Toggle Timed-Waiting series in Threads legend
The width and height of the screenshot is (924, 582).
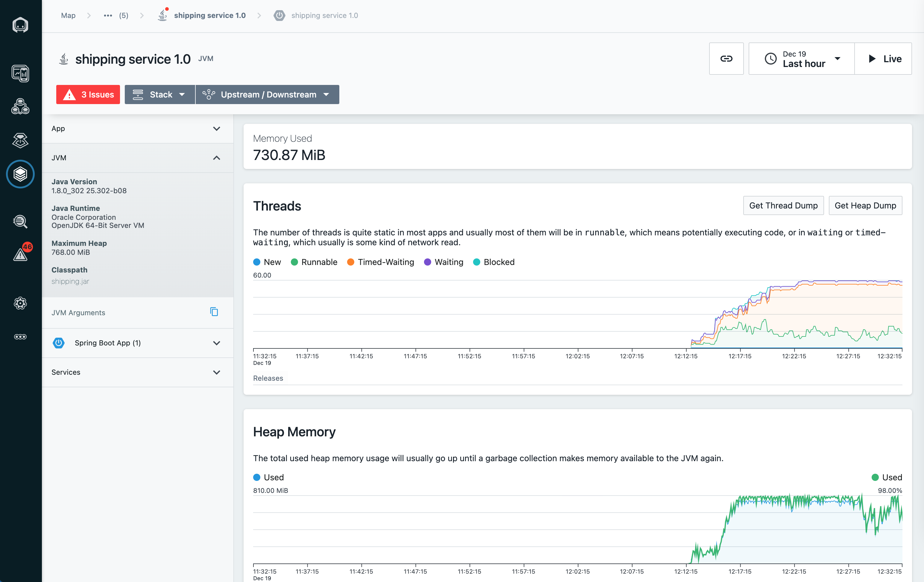tap(381, 262)
